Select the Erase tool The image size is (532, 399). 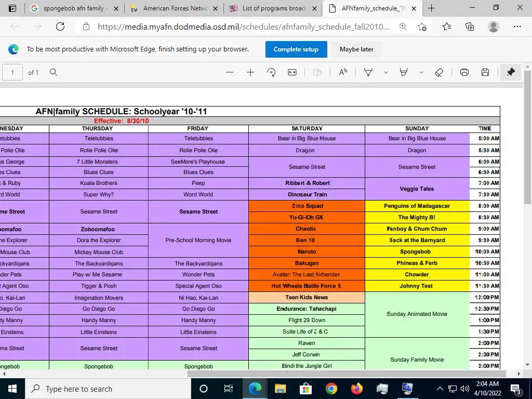439,72
